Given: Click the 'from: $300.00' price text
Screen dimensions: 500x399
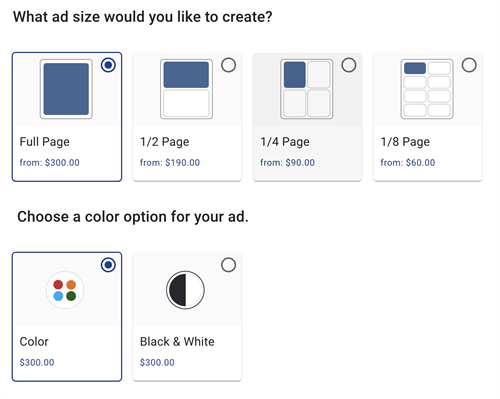Looking at the screenshot, I should (x=50, y=163).
